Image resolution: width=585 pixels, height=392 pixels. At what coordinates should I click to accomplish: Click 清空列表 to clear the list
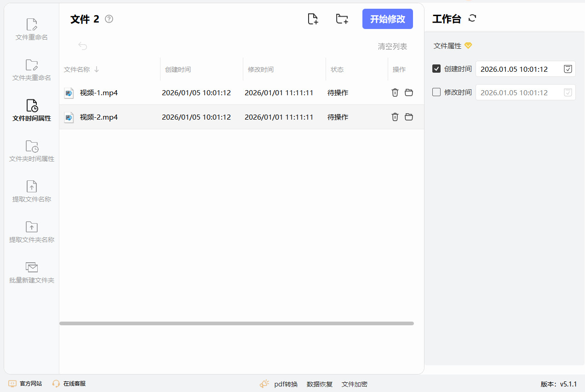[x=392, y=46]
